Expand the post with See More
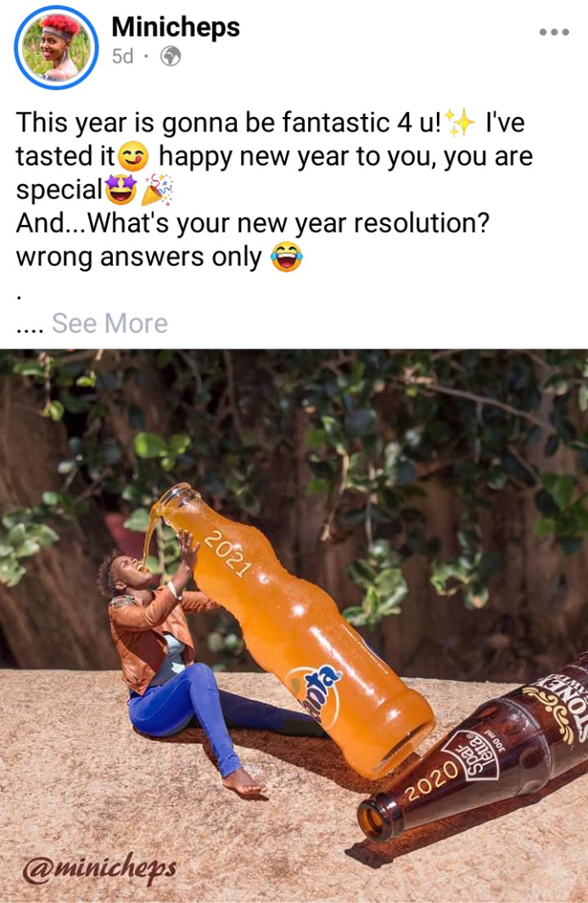This screenshot has width=588, height=903. 109,323
